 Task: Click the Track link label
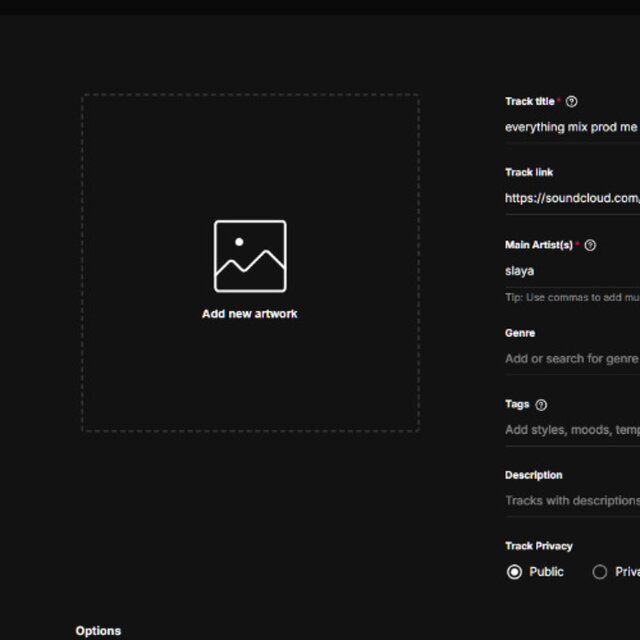point(529,172)
